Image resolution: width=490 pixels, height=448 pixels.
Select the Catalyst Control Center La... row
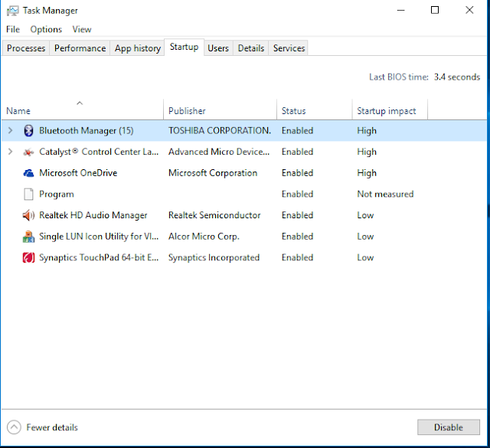[x=244, y=152]
